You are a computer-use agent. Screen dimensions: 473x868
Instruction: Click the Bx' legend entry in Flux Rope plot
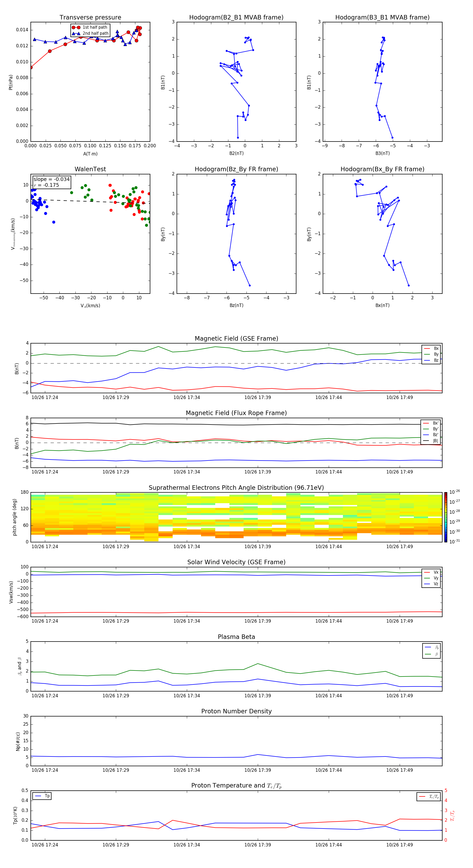coord(431,423)
